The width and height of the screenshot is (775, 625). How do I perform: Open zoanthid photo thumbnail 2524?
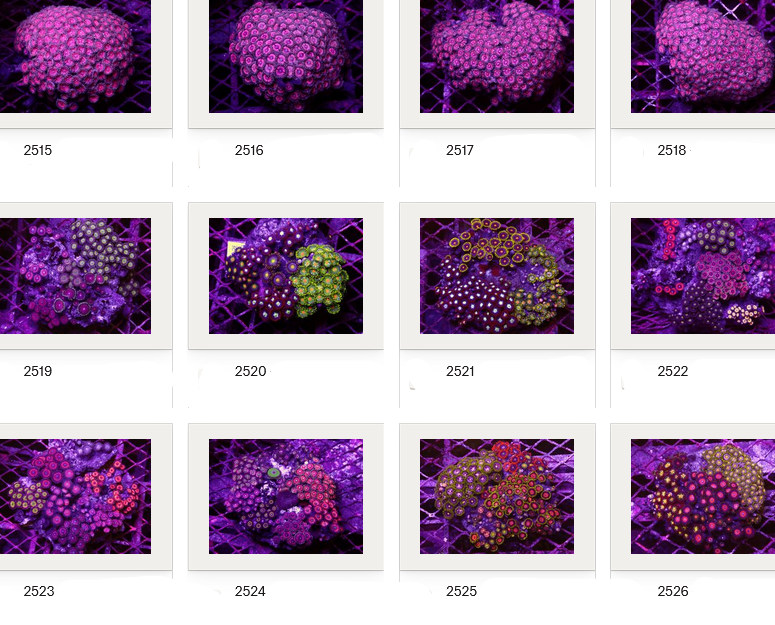tap(286, 497)
